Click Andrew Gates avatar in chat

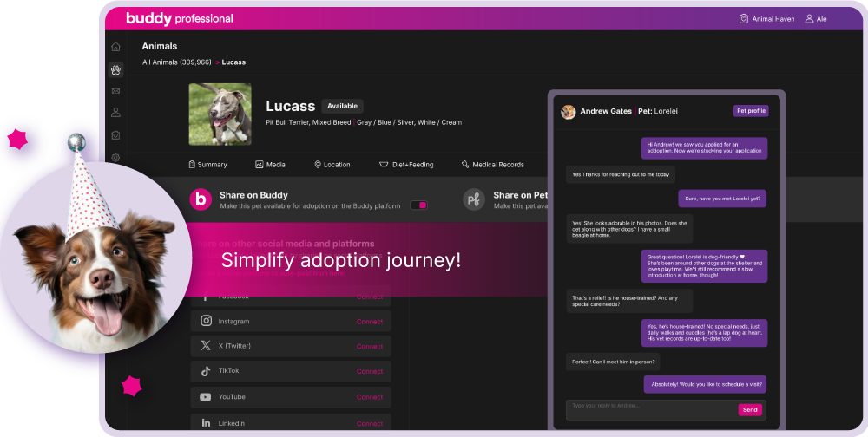coord(568,112)
